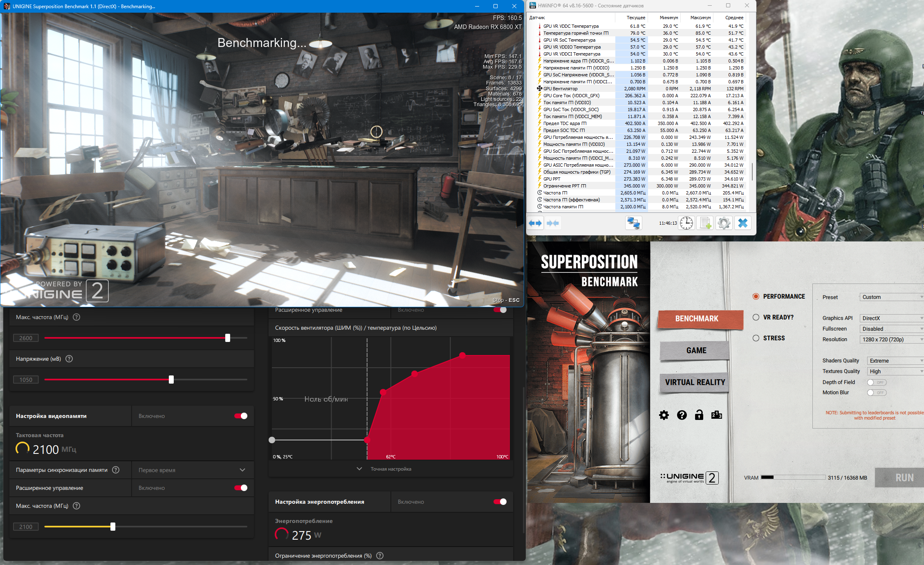Viewport: 924px width, 565px height.
Task: Click the voltage slider handle at 1050
Action: (x=171, y=380)
